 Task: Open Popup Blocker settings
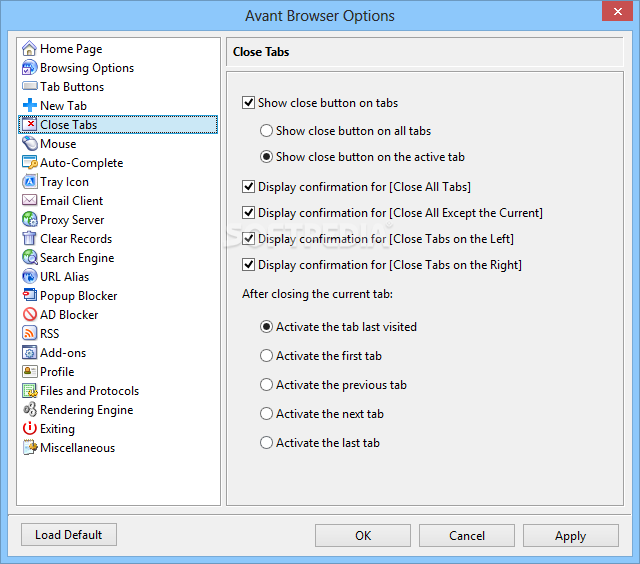[78, 296]
